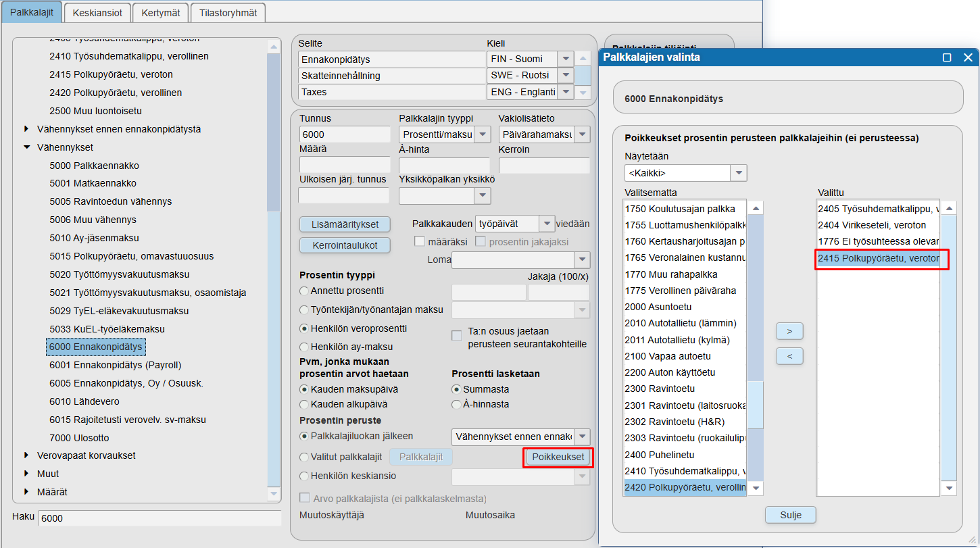The image size is (980, 548).
Task: Select 7000 Ulosotto in the tree
Action: pos(79,438)
